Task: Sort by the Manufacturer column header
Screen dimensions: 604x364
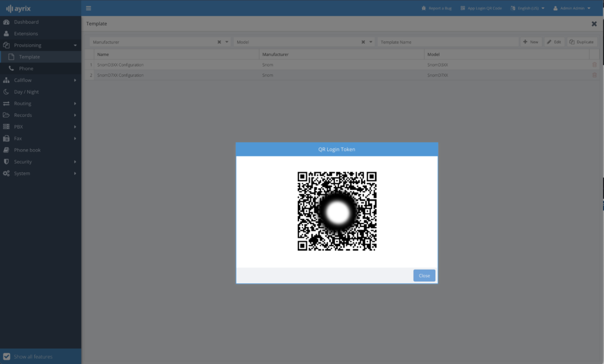Action: [342, 54]
